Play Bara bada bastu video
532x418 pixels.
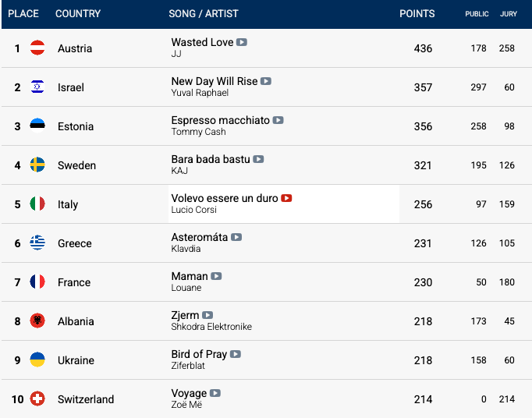click(259, 159)
